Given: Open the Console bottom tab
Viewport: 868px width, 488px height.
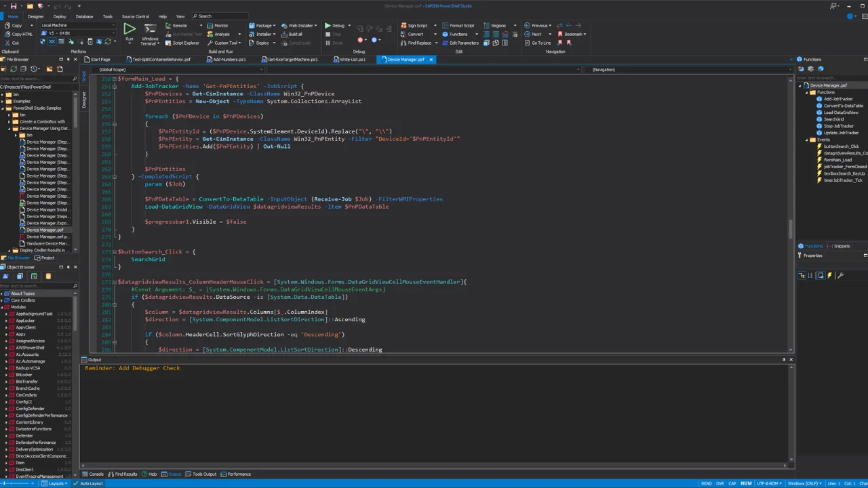Looking at the screenshot, I should tap(94, 474).
